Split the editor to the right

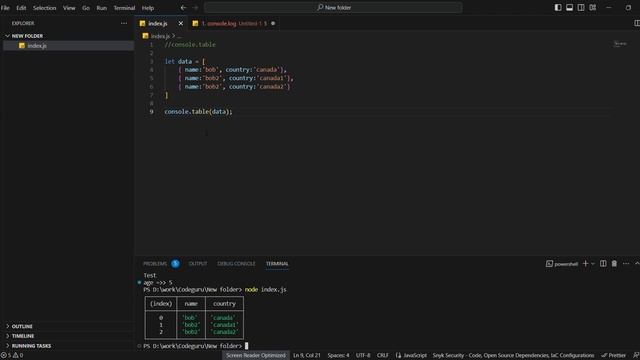tap(637, 23)
